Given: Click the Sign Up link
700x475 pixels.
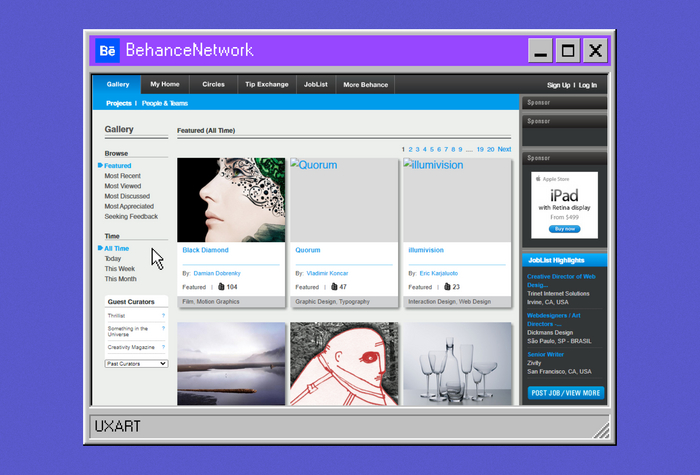Looking at the screenshot, I should (x=558, y=85).
